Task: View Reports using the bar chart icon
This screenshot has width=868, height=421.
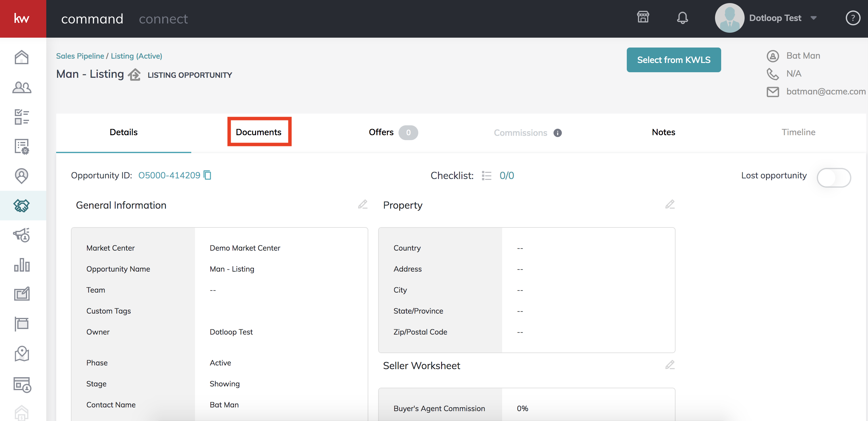Action: click(x=22, y=265)
